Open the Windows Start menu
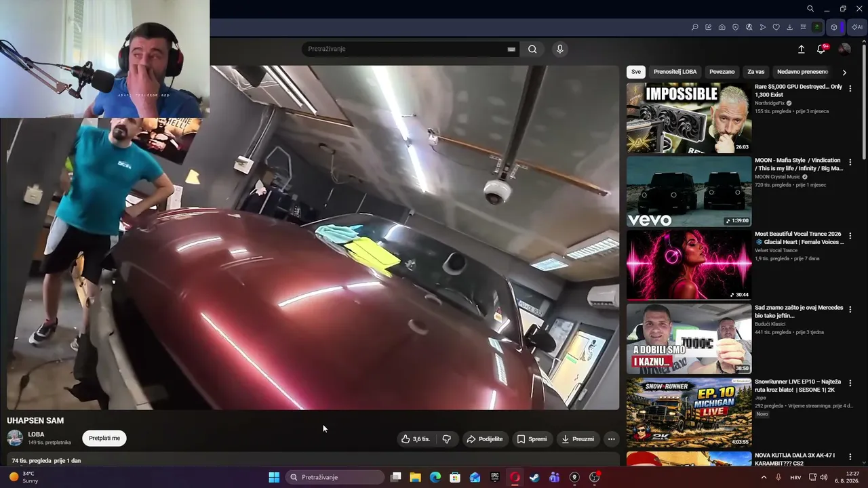This screenshot has width=868, height=488. [274, 477]
